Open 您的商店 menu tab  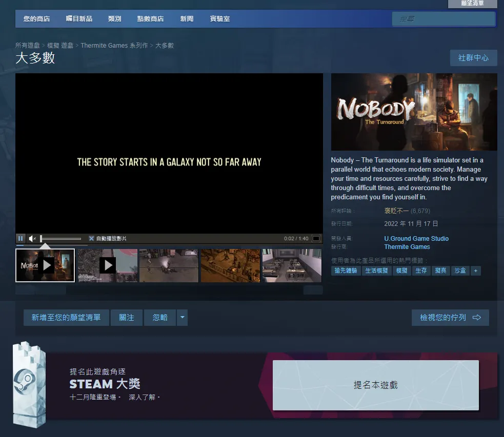(36, 19)
